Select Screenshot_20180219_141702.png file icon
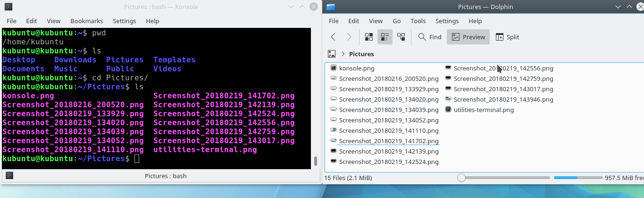The image size is (644, 198). coord(334,141)
